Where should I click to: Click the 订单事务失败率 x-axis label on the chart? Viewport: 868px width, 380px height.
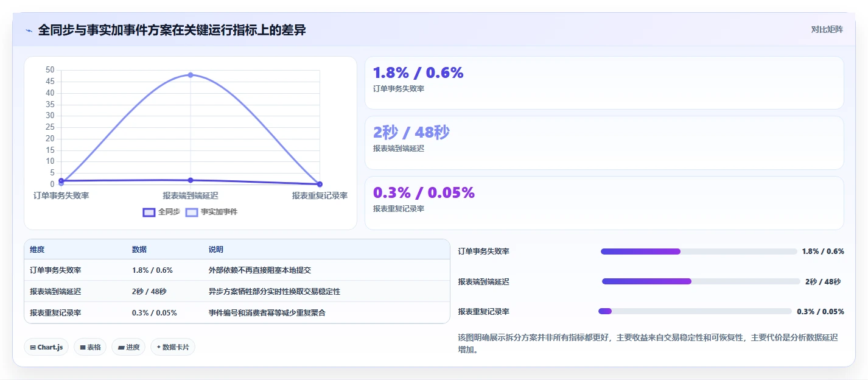pos(61,195)
